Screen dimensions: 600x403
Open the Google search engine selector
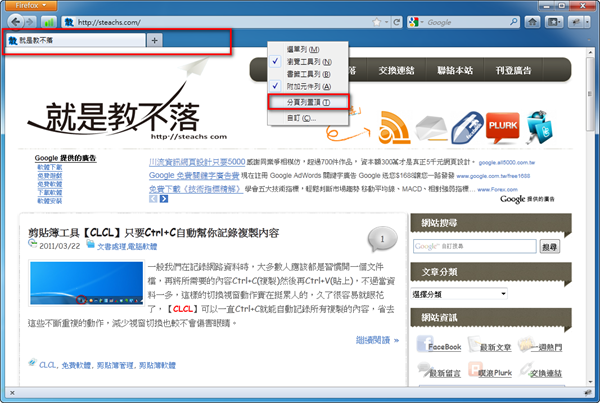pyautogui.click(x=416, y=22)
